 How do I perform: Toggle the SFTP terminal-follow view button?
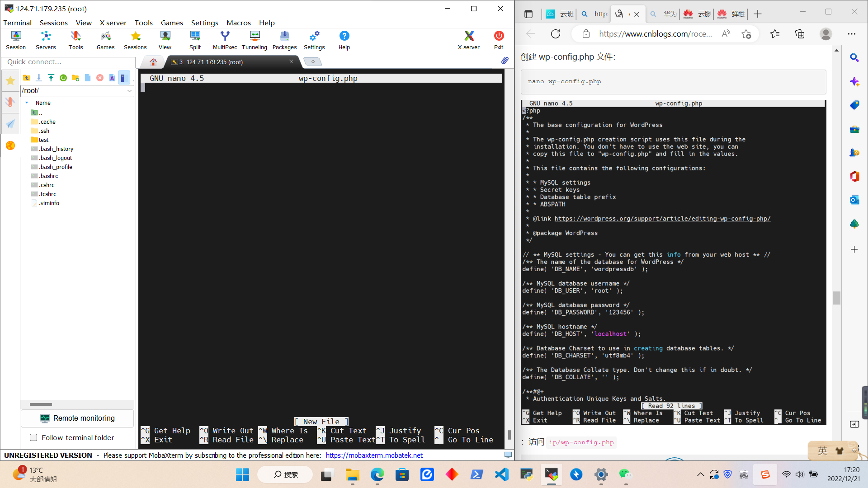[123, 78]
